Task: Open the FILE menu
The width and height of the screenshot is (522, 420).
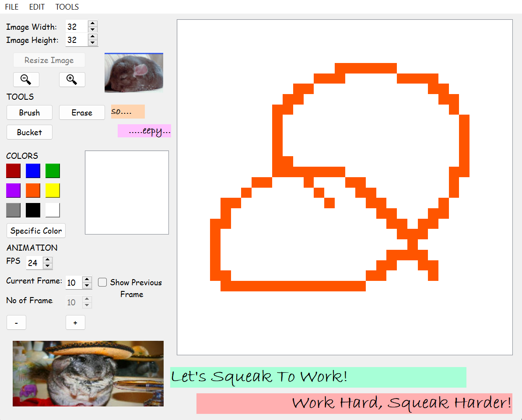Action: 12,7
